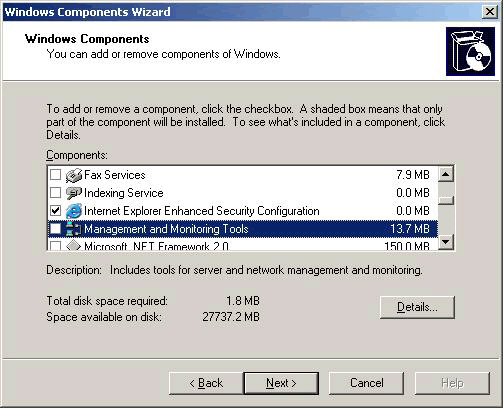The image size is (503, 408).
Task: Click the Management and Monitoring Tools icon
Action: pos(74,229)
